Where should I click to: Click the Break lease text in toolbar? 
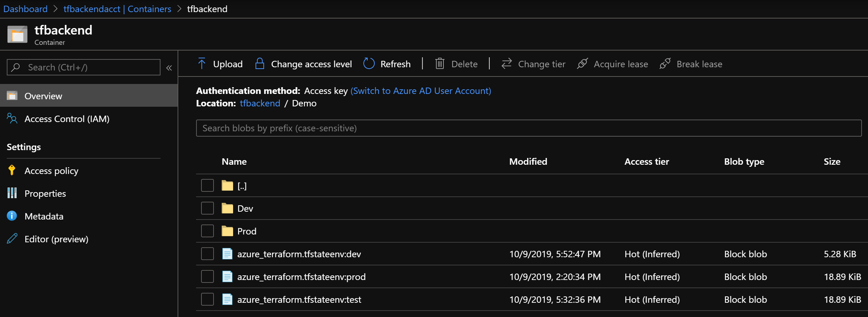699,64
